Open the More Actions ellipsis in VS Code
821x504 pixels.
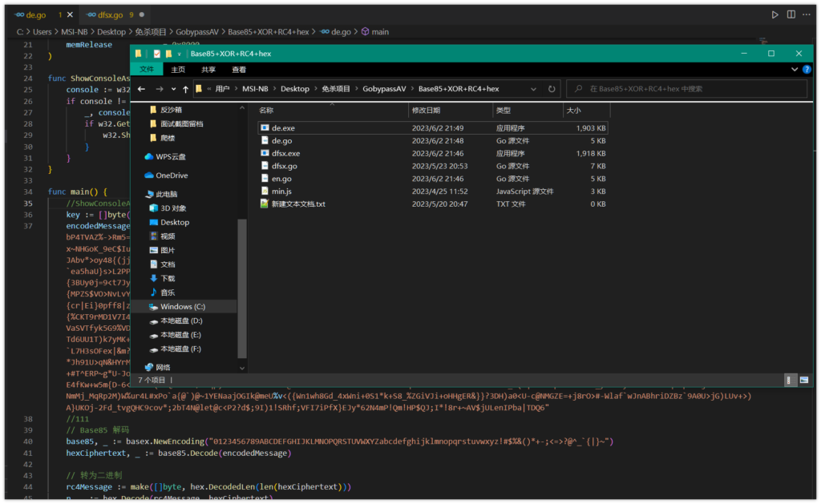pos(807,14)
